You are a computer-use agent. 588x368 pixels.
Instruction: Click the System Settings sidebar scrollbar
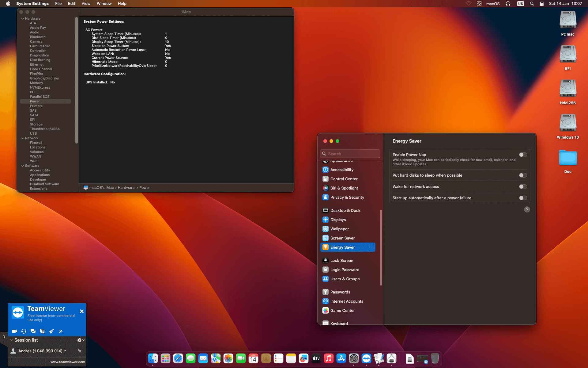pos(381,248)
